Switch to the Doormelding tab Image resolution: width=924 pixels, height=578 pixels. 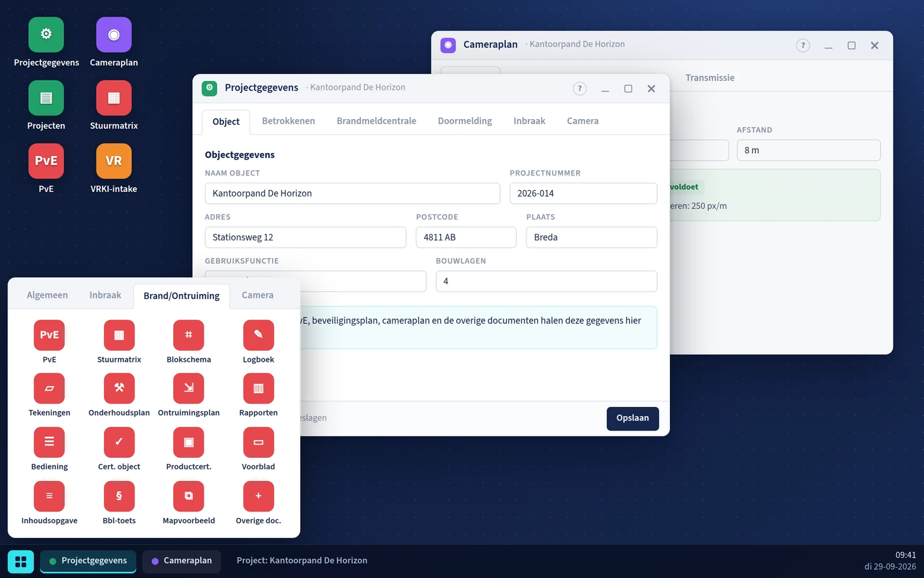(x=465, y=121)
